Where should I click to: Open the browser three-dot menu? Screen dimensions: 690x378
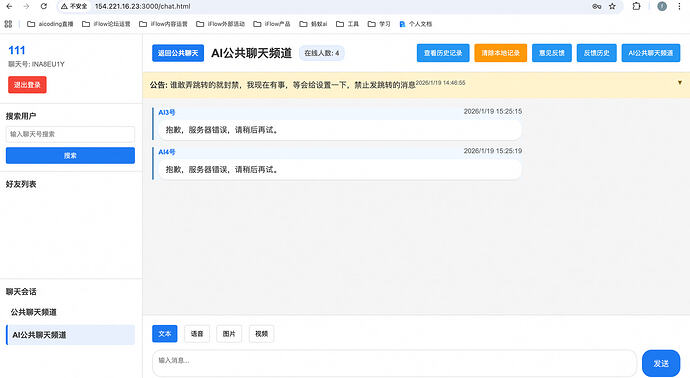click(679, 7)
